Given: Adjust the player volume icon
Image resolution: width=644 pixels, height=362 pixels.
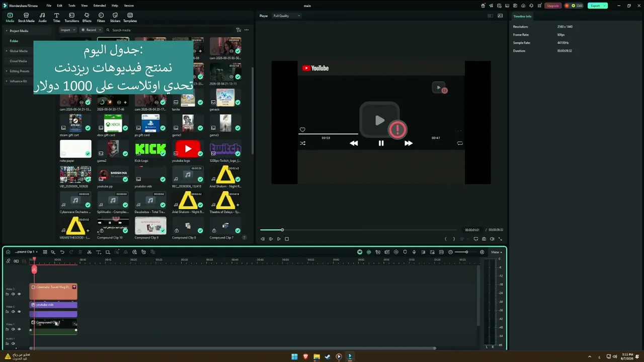Looking at the screenshot, I should click(x=492, y=239).
